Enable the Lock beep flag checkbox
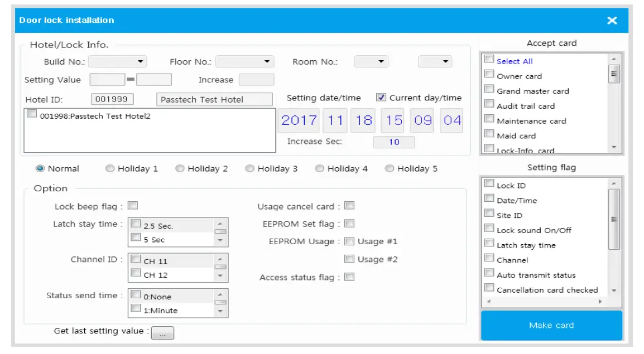The image size is (644, 354). point(133,205)
